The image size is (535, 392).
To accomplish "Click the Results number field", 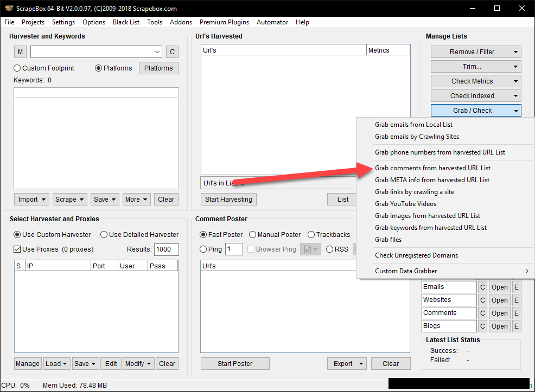I will (166, 249).
